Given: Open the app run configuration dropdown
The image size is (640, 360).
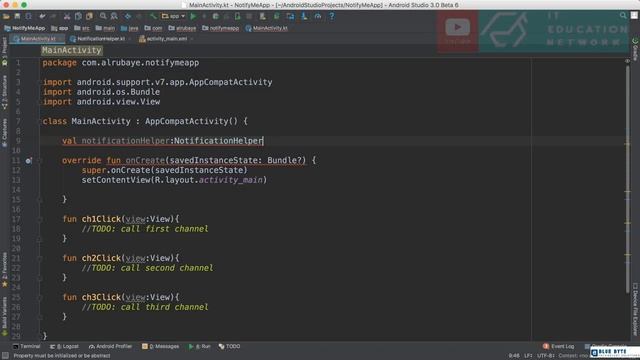Looking at the screenshot, I should (173, 16).
